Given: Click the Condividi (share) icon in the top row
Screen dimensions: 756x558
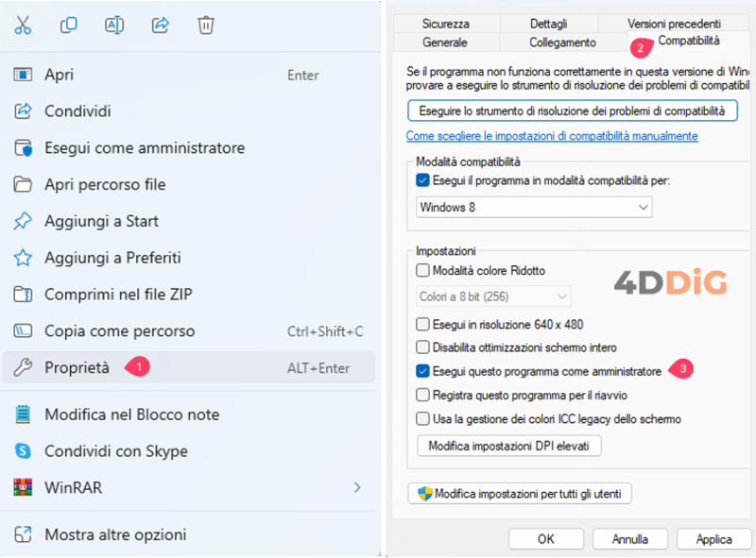Looking at the screenshot, I should (161, 25).
